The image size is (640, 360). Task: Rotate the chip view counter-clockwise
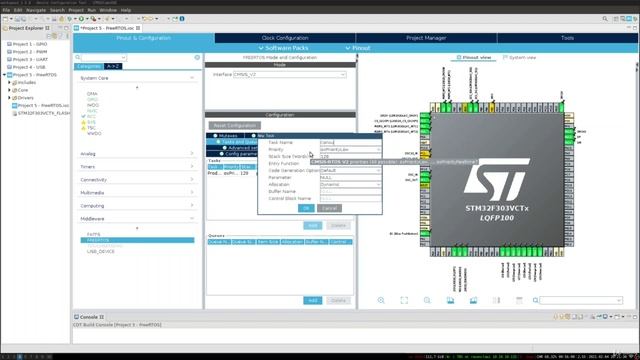click(x=473, y=300)
